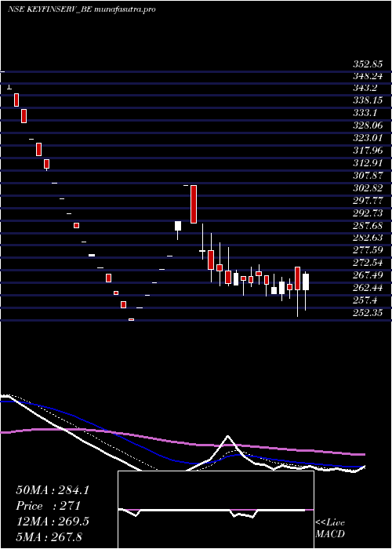
Task: Click the 272.54 price level
Action: [x=367, y=263]
